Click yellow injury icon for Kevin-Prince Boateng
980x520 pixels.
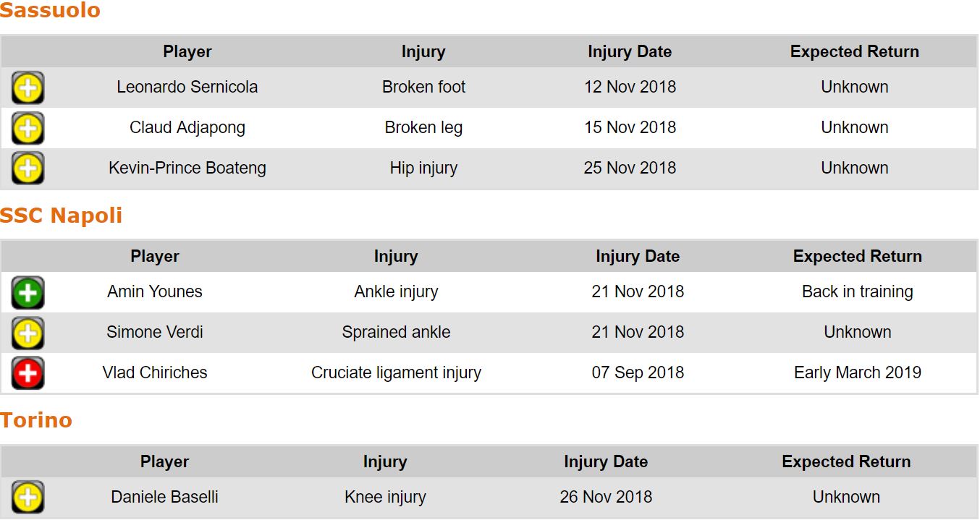coord(28,169)
